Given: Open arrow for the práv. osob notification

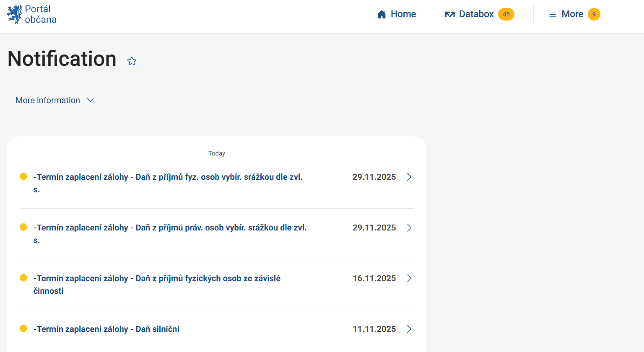Looking at the screenshot, I should (409, 228).
